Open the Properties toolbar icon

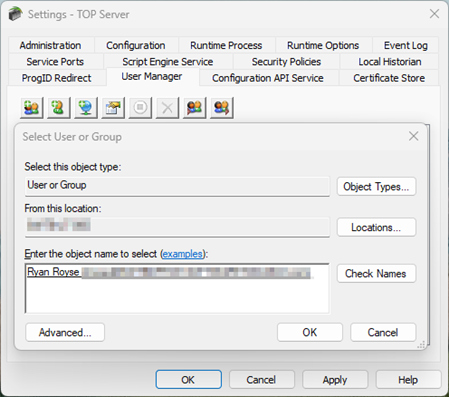coord(113,108)
